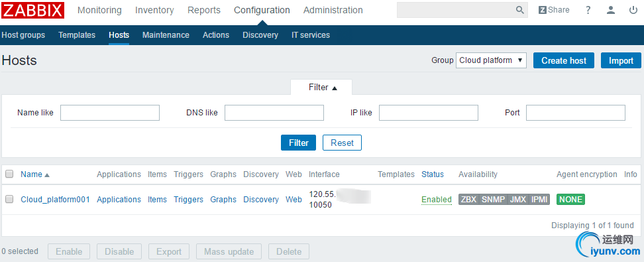
Task: Open the Administration menu
Action: pyautogui.click(x=333, y=10)
